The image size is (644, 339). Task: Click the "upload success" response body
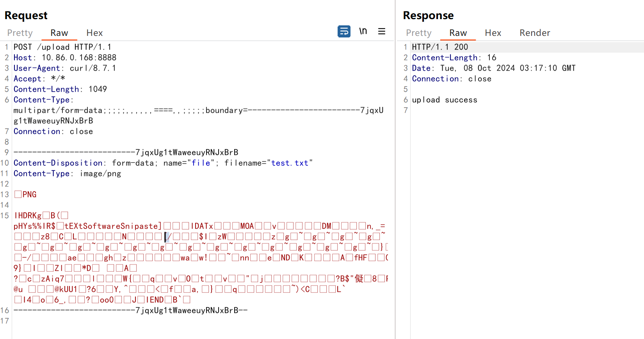[445, 100]
